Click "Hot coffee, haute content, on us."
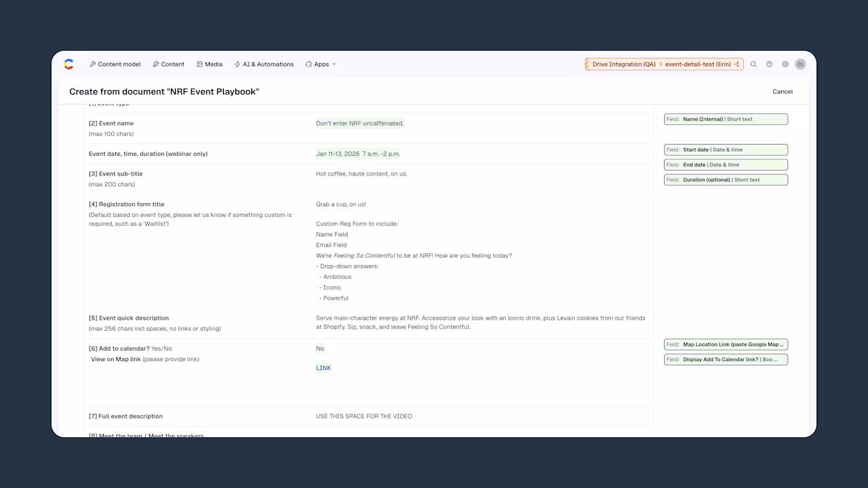This screenshot has width=868, height=488. tap(362, 174)
